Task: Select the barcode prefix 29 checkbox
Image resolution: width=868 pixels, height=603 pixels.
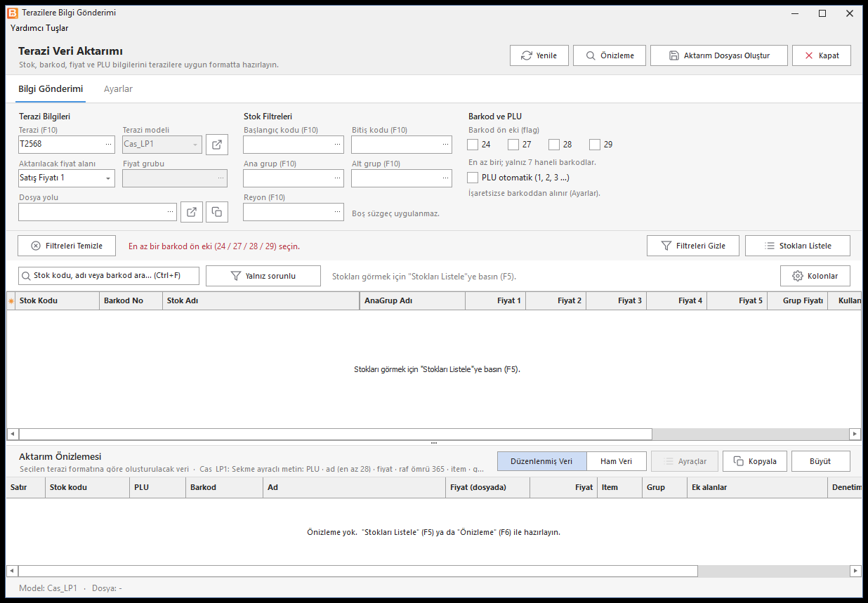Action: (595, 145)
